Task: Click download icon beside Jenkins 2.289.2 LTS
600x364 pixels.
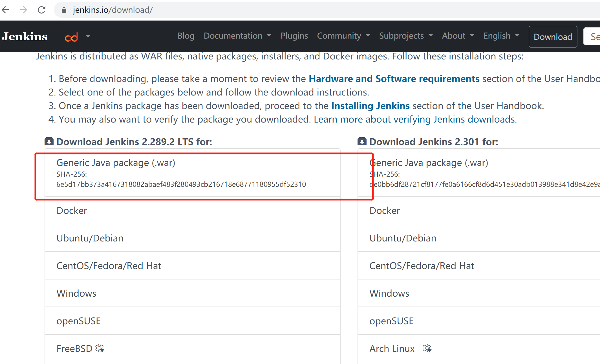Action: (49, 141)
